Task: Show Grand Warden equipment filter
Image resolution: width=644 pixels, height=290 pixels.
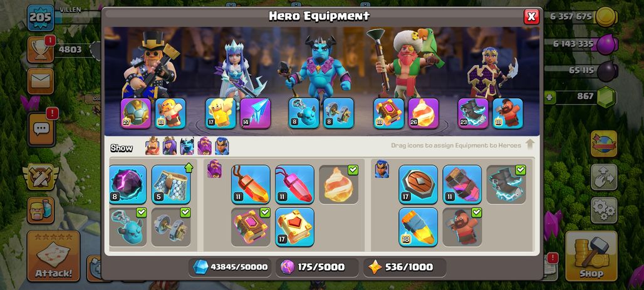Action: click(204, 146)
